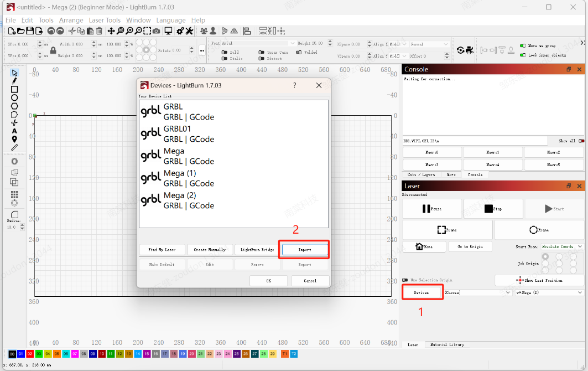
Task: Increase the XPos stepper value
Action: click(x=40, y=42)
